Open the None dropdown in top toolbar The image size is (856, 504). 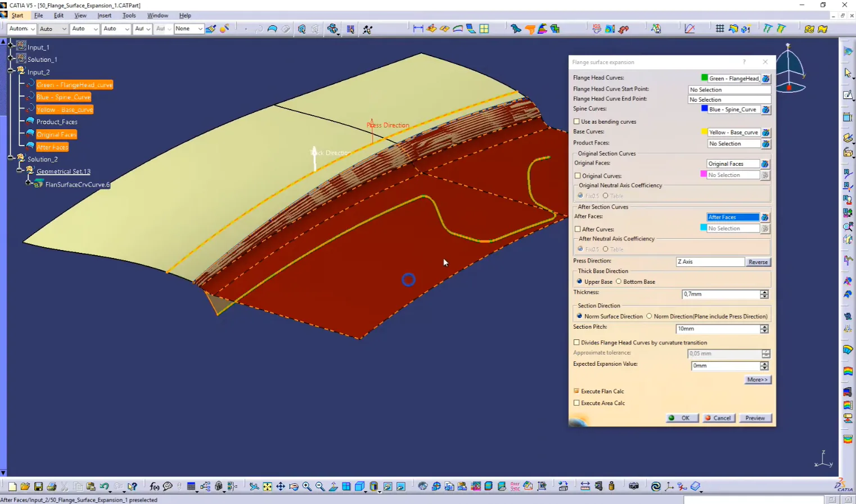click(x=188, y=29)
